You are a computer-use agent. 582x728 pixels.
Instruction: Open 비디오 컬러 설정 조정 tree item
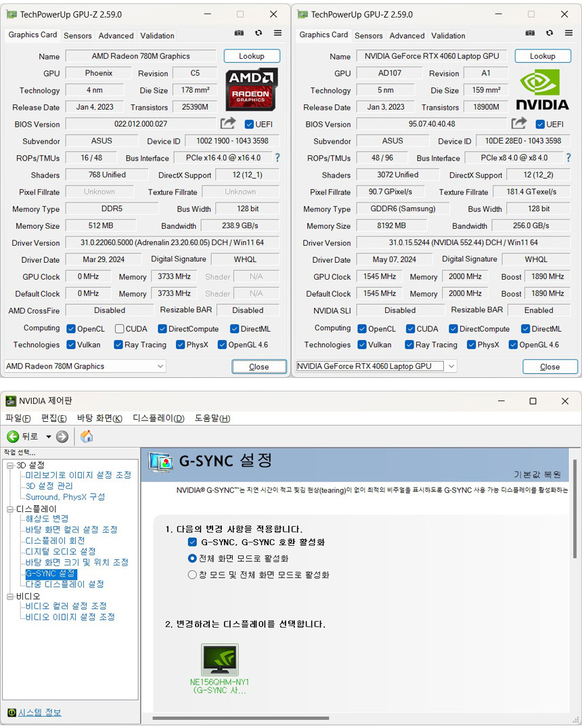[x=66, y=606]
